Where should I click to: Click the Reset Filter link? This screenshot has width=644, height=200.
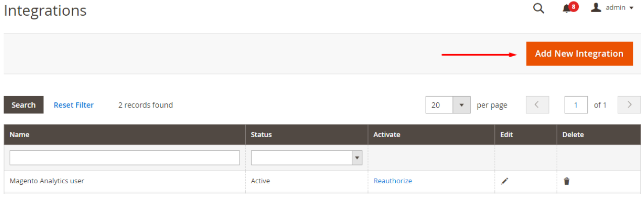click(74, 105)
